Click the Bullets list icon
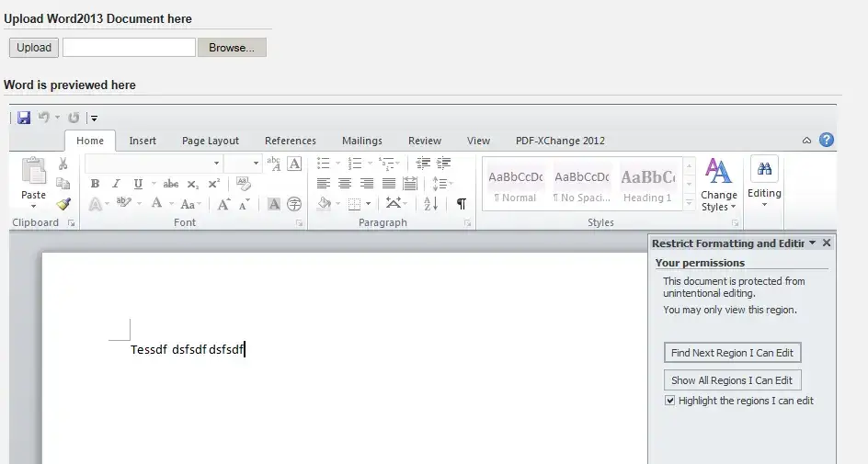Image resolution: width=868 pixels, height=464 pixels. (324, 164)
